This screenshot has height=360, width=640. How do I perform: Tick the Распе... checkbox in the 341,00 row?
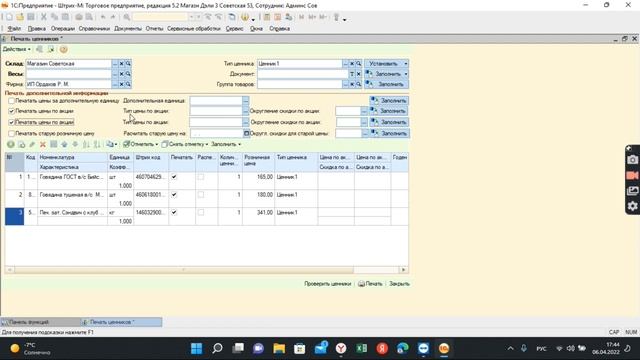201,212
